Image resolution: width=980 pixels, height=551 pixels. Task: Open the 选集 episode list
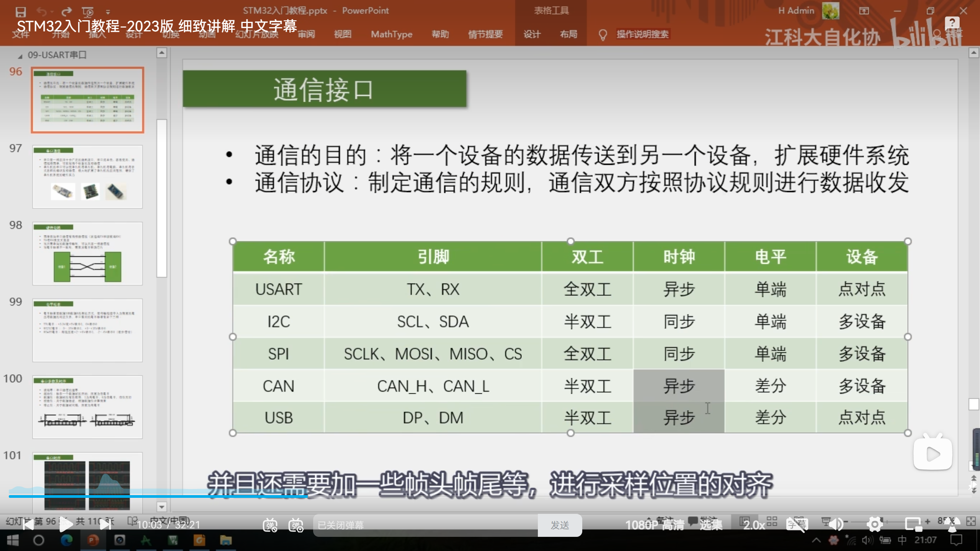pyautogui.click(x=711, y=525)
